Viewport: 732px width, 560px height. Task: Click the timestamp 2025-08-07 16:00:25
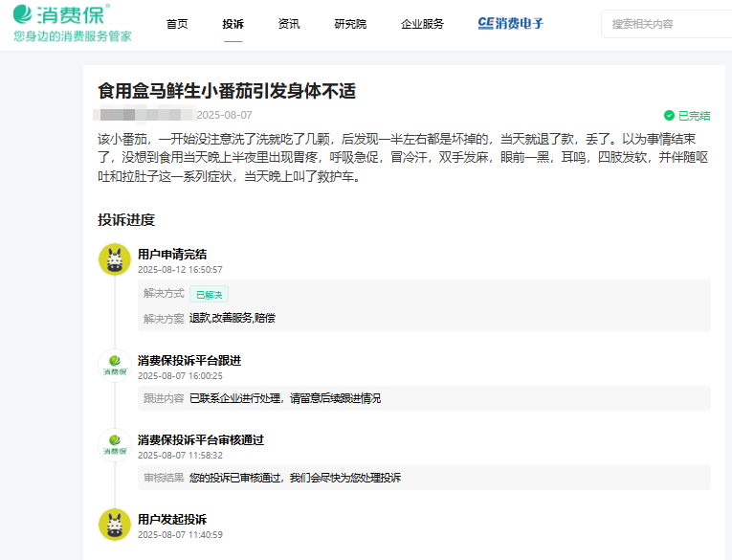(180, 376)
